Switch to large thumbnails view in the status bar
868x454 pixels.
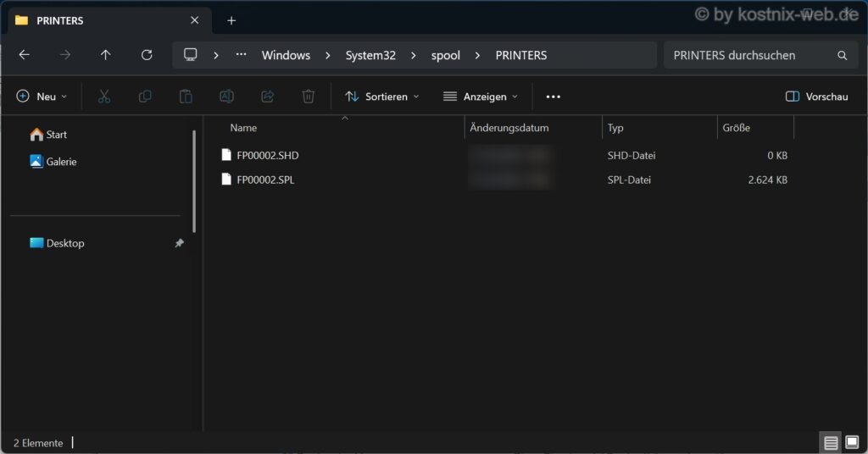852,442
